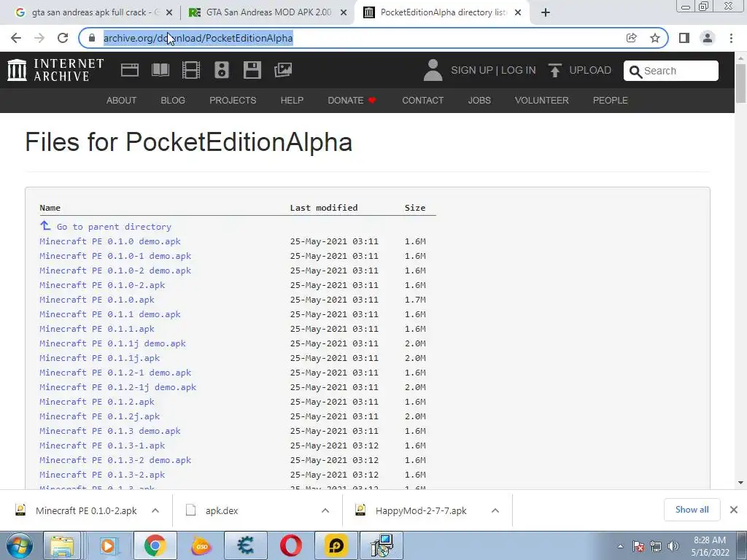
Task: Close the GTA San Andreas MOD APK tab
Action: [x=344, y=13]
